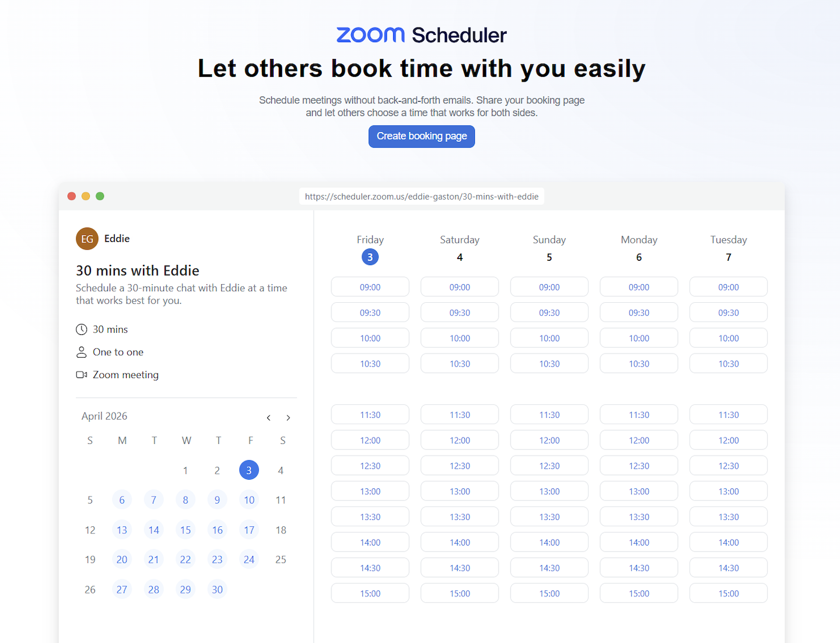
Task: Choose April 28 in the calendar
Action: (153, 589)
